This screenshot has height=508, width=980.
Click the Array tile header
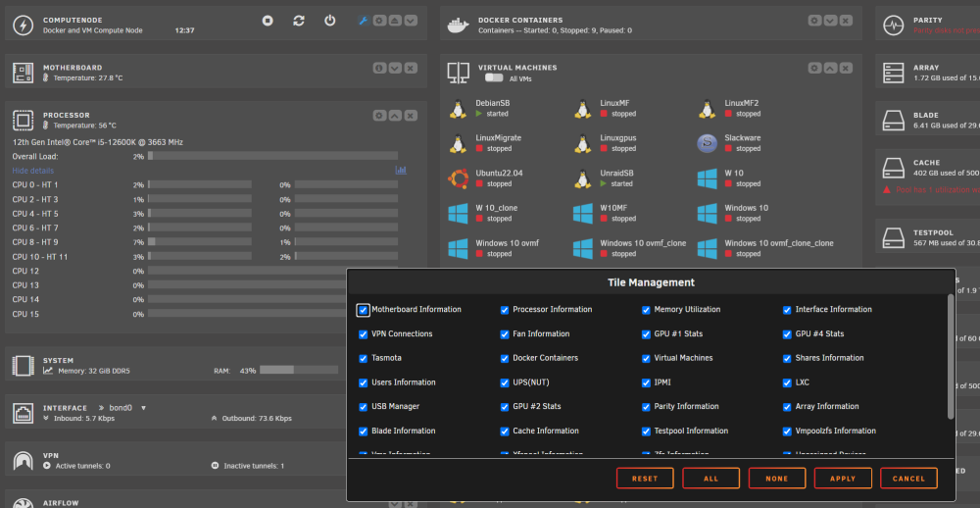click(926, 67)
